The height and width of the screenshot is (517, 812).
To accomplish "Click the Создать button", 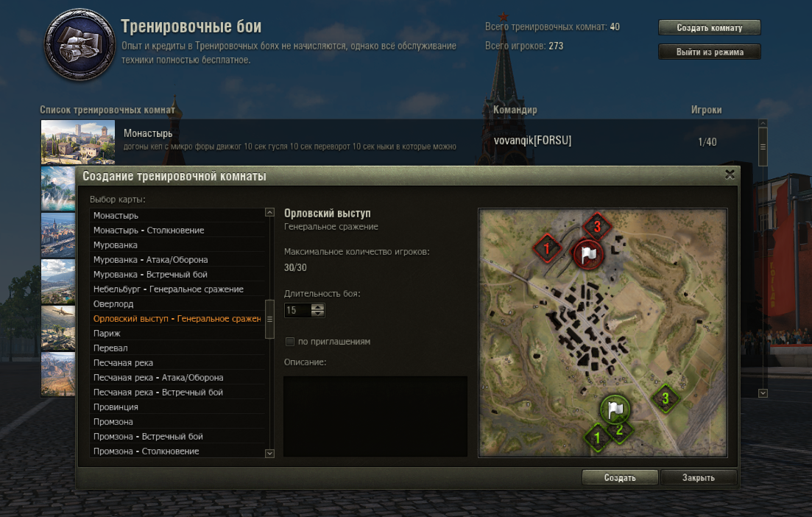I will tap(620, 477).
